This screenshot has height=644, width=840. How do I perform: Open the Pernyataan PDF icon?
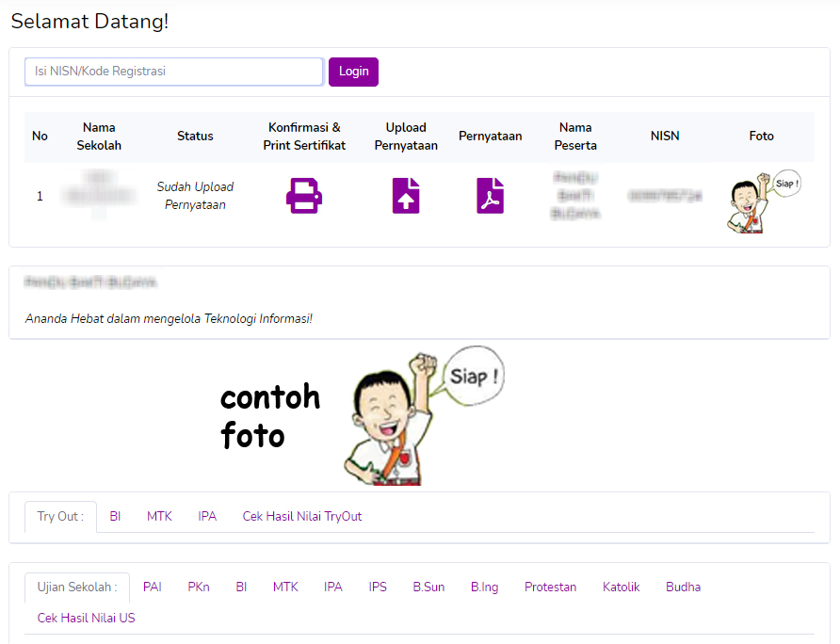pyautogui.click(x=490, y=196)
